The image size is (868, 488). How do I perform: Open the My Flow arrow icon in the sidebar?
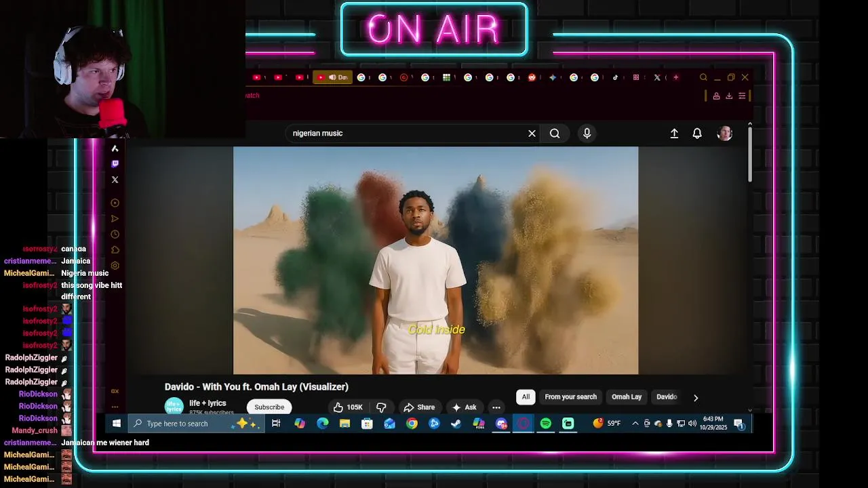pos(115,218)
